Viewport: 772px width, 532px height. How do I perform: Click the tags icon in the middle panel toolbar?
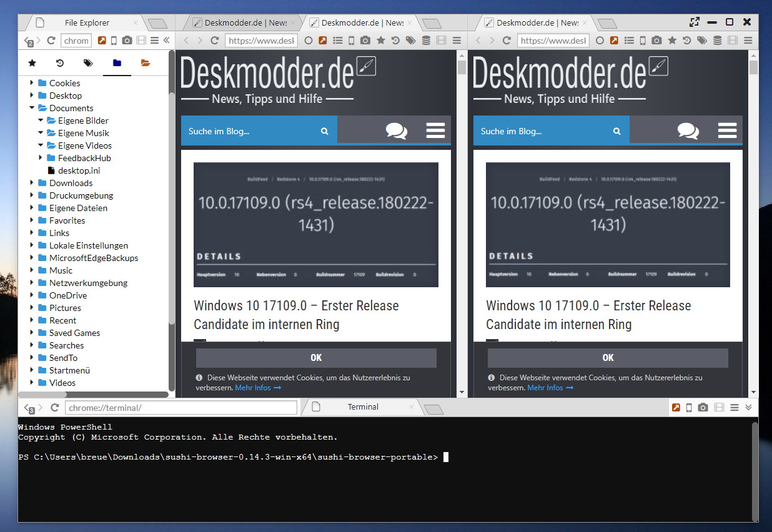pyautogui.click(x=410, y=41)
